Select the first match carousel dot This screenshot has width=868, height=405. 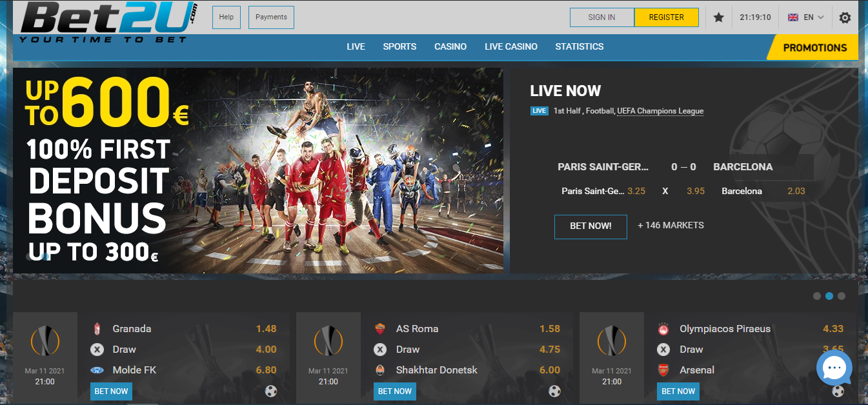point(817,296)
